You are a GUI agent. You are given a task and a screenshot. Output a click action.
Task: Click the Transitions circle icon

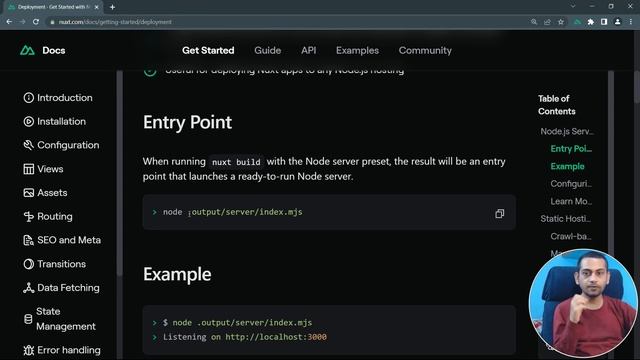[29, 264]
